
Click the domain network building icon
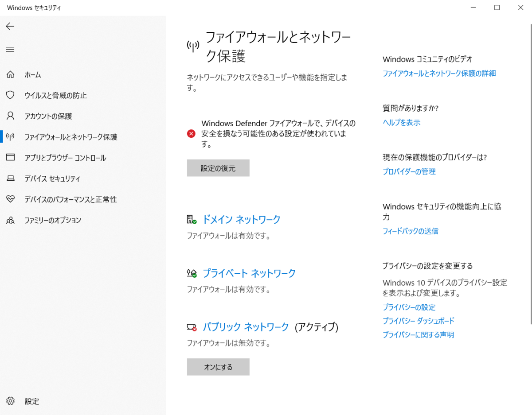pyautogui.click(x=192, y=219)
